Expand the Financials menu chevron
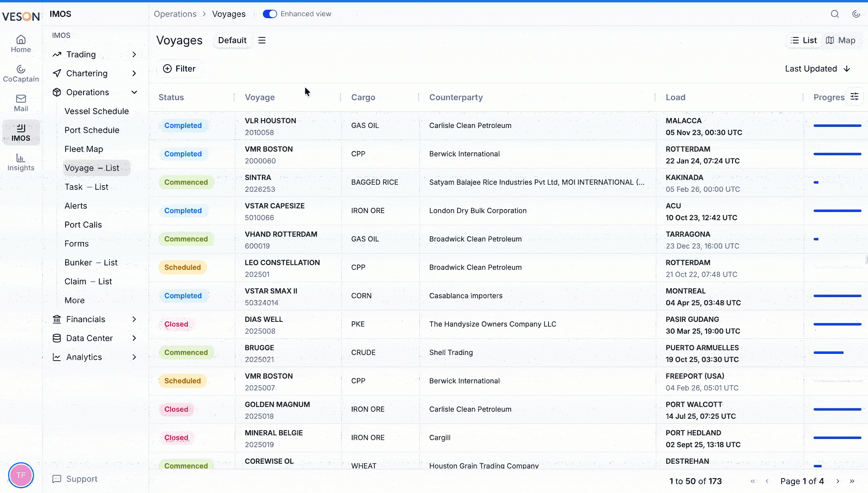 tap(135, 319)
